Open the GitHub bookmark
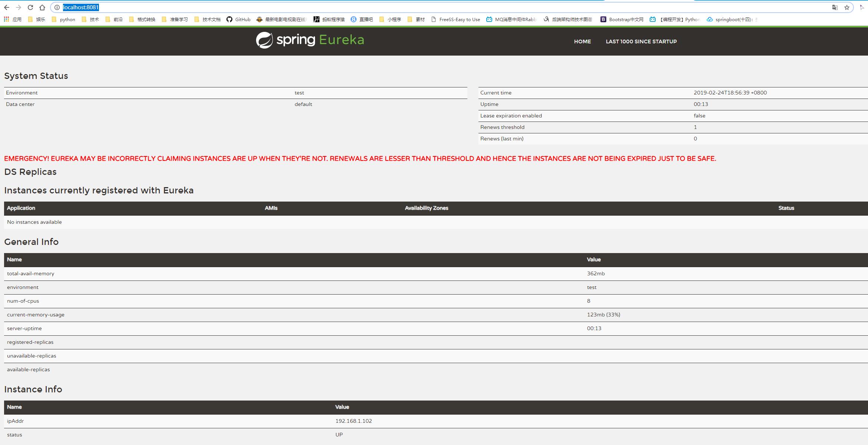 [x=239, y=19]
